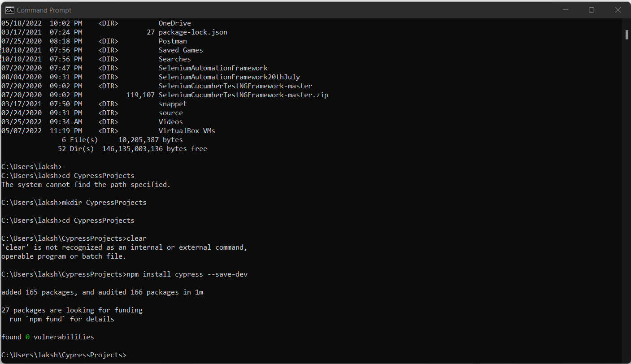Click the SeleniumAutomationFramework20thJuly directory name
Image resolution: width=631 pixels, height=364 pixels.
(229, 77)
